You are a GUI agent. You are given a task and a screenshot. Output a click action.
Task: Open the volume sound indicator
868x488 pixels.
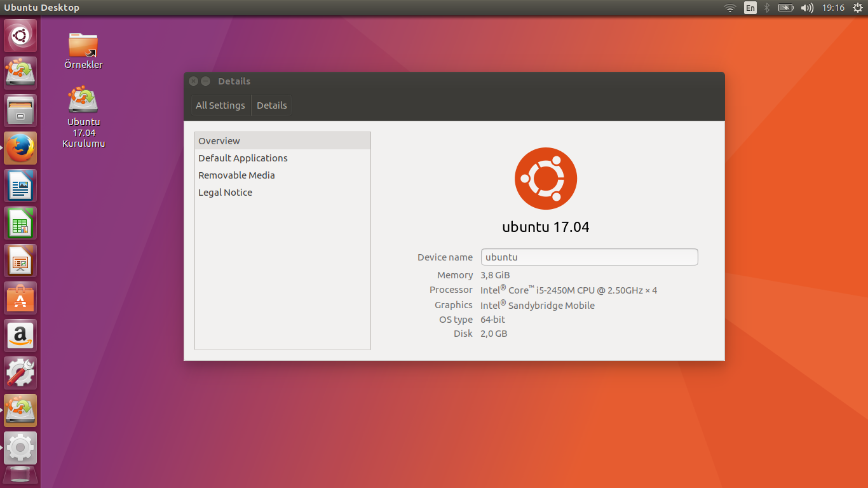click(x=807, y=8)
